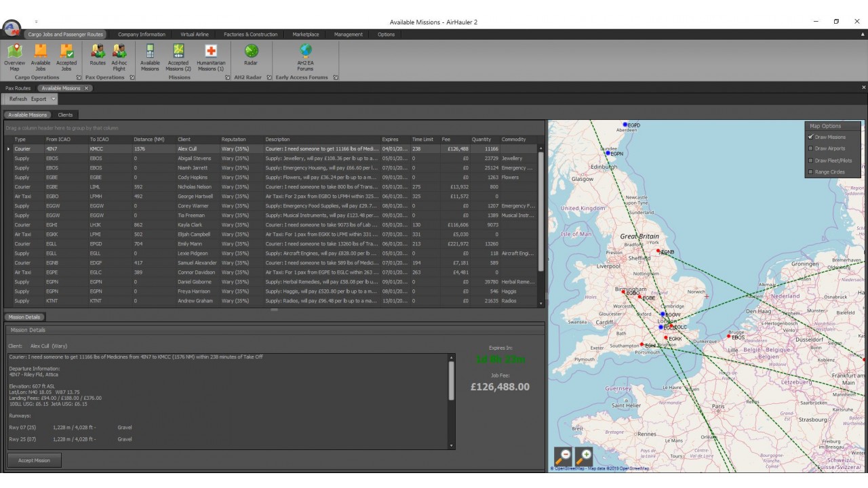
Task: Switch to the Clients tab
Action: tap(65, 115)
